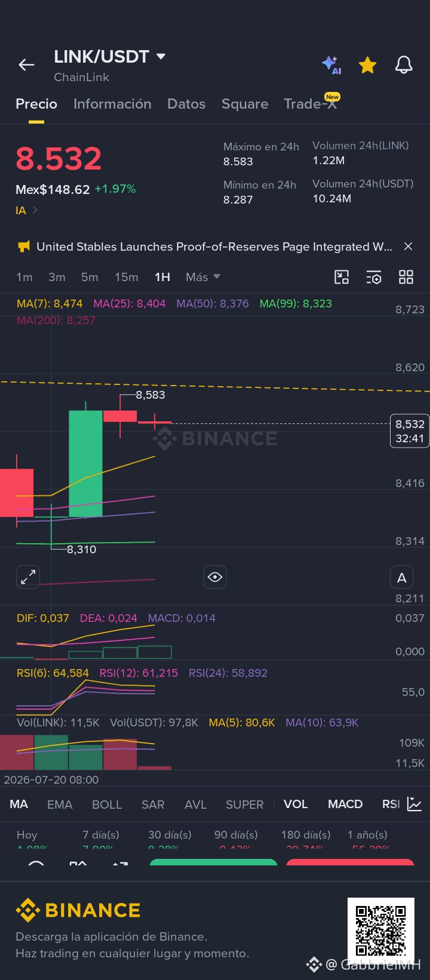Screen dimensions: 430x980
Task: Select the 1H timeframe
Action: click(x=162, y=277)
